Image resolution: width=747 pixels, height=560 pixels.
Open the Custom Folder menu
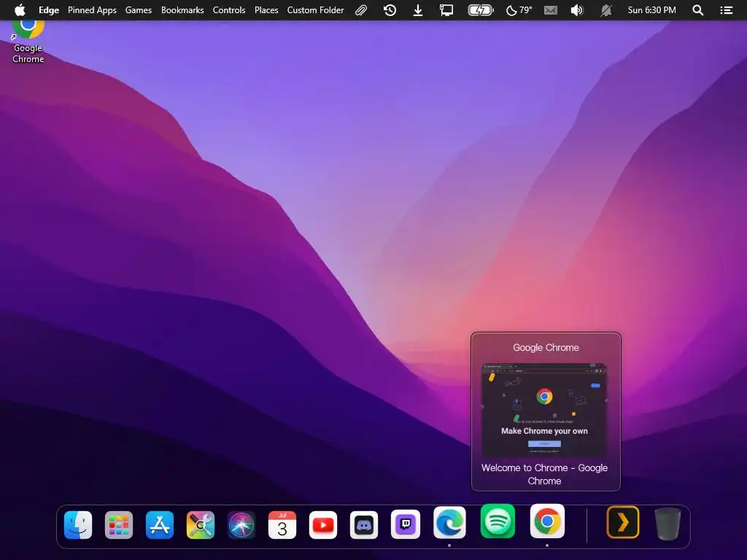[315, 10]
